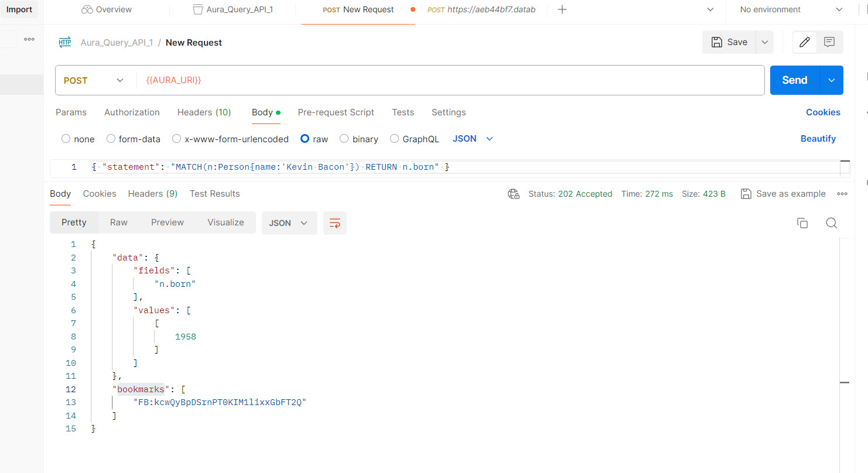
Task: Open a new request tab with the plus icon
Action: pyautogui.click(x=562, y=9)
